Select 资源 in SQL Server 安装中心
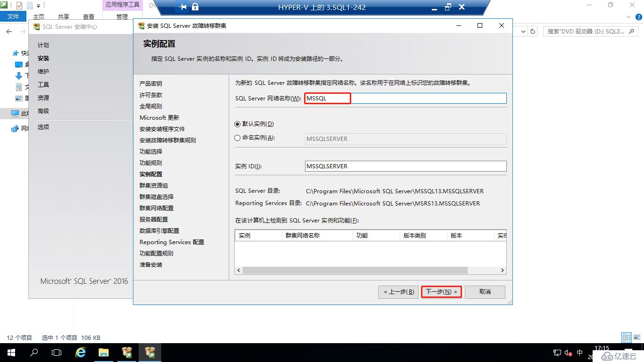The width and height of the screenshot is (644, 362). 43,98
